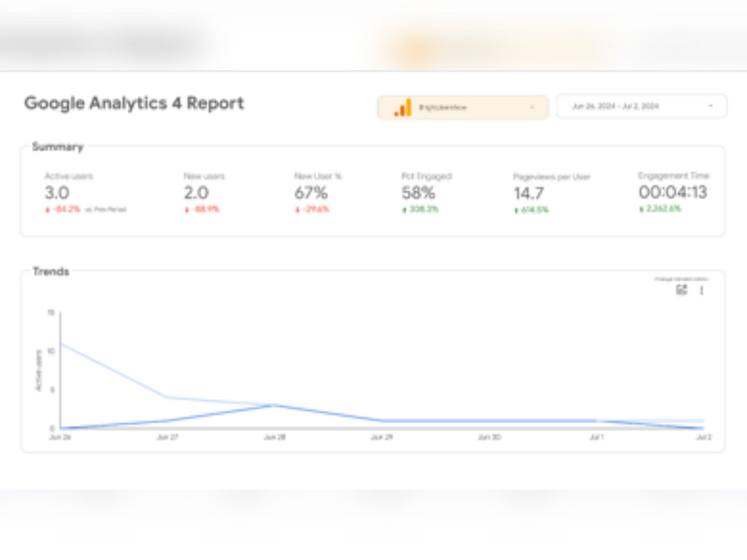This screenshot has width=747, height=560.
Task: Click the line peak at Jun 28 on chart
Action: coord(274,405)
